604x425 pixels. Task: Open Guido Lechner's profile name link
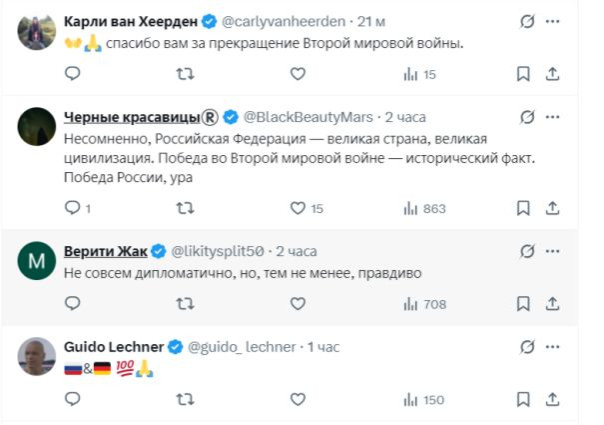coord(113,346)
